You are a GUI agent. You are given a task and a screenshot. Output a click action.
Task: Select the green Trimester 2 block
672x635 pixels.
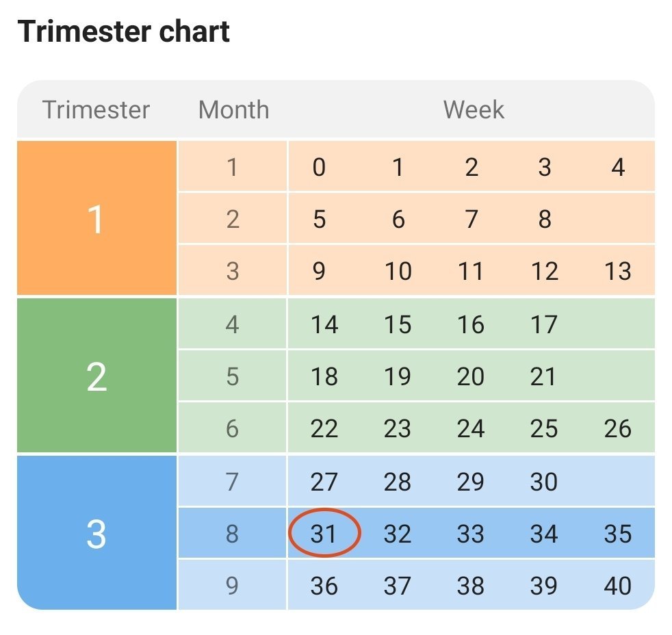96,376
